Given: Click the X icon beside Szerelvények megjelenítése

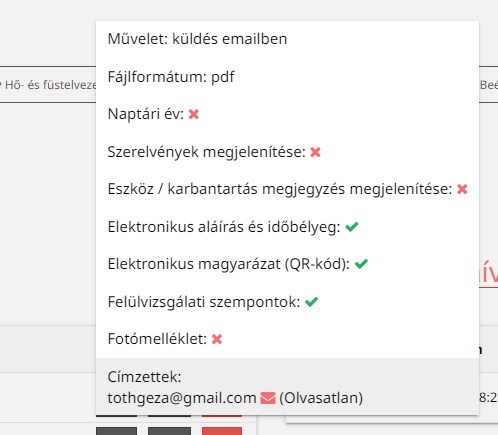Looking at the screenshot, I should (x=315, y=152).
